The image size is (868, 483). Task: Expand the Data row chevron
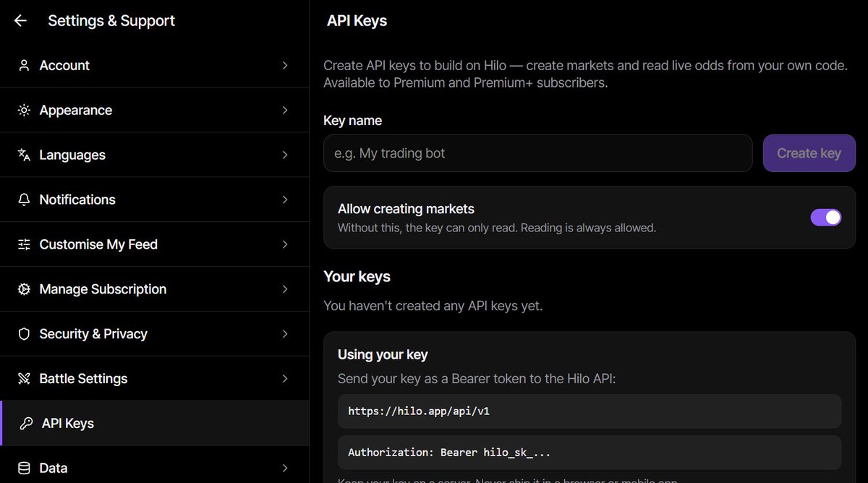click(285, 469)
